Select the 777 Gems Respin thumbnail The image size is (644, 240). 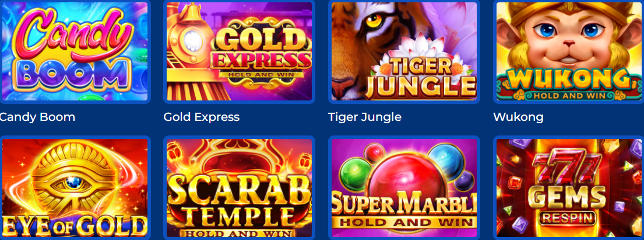569,187
